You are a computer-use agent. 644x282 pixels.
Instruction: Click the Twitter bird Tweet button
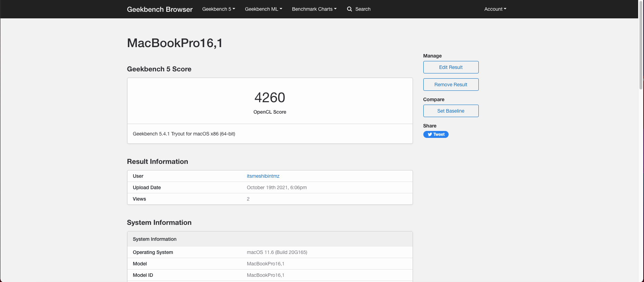pos(436,134)
